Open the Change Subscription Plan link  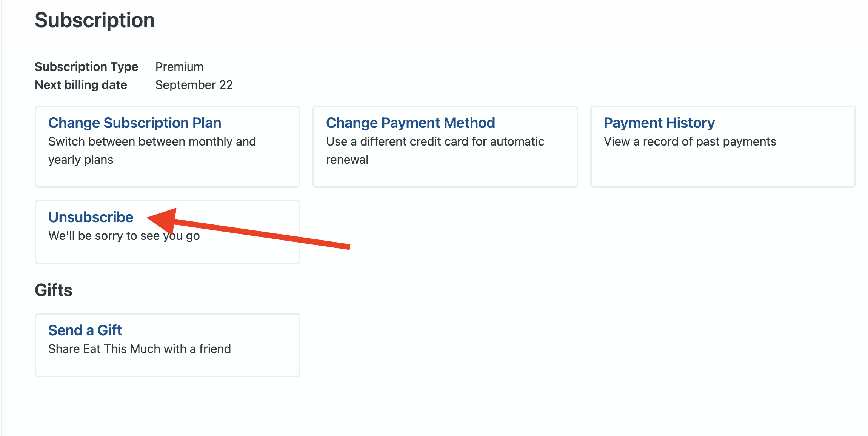click(135, 123)
